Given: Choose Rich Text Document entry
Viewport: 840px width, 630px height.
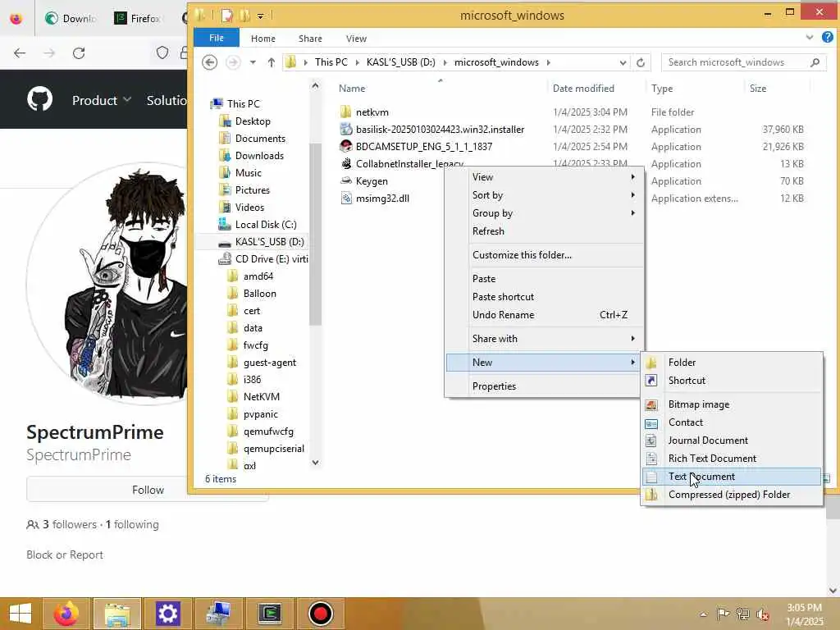Looking at the screenshot, I should (731, 459).
